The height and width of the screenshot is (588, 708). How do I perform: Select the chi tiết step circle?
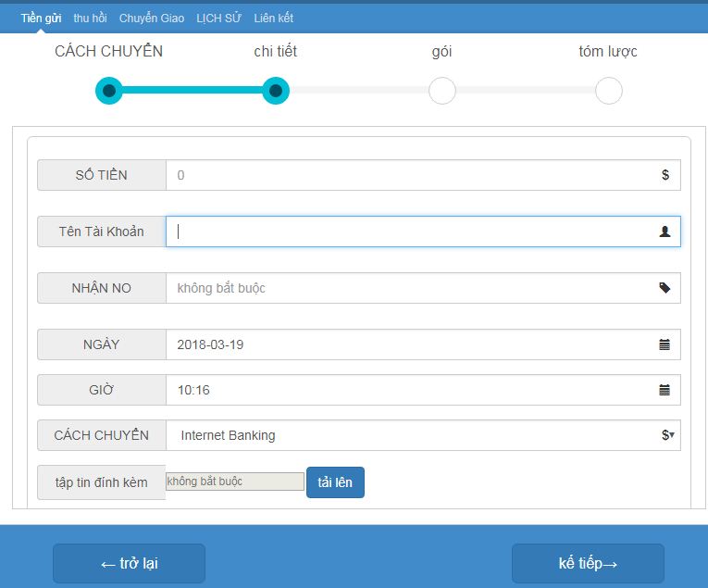click(x=276, y=91)
